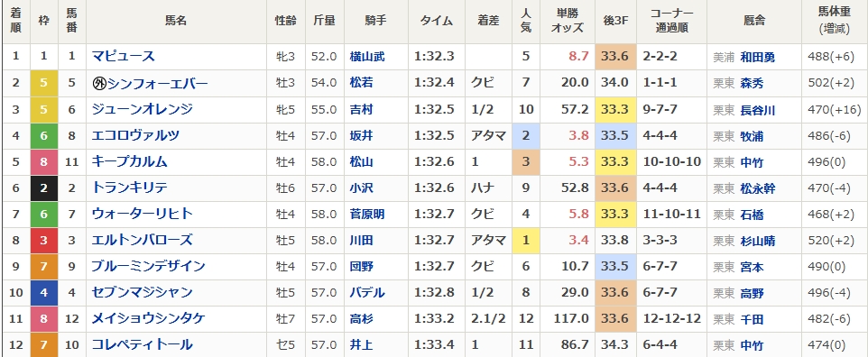Open horse link シンフォーエバー
This screenshot has height=357, width=868.
click(x=157, y=83)
